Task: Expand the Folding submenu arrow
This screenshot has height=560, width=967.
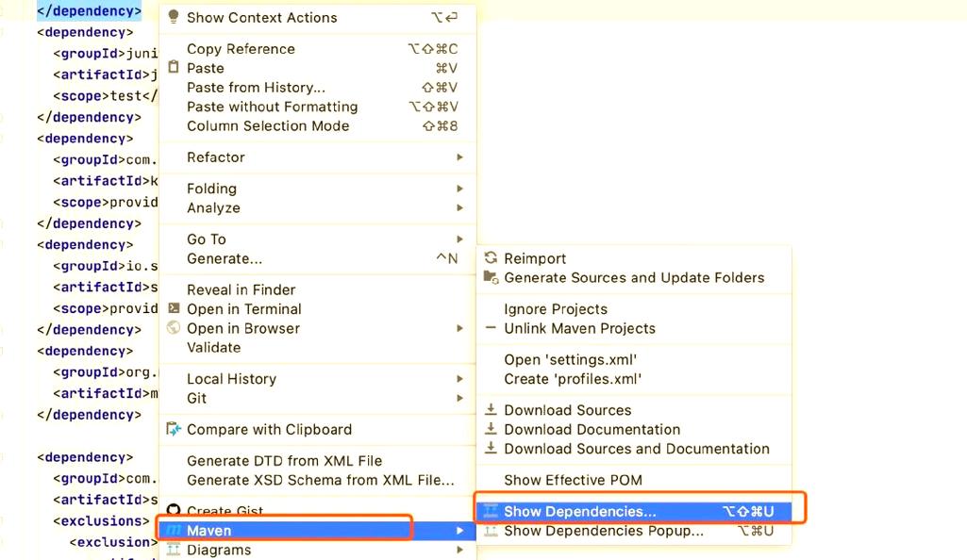Action: [x=459, y=189]
